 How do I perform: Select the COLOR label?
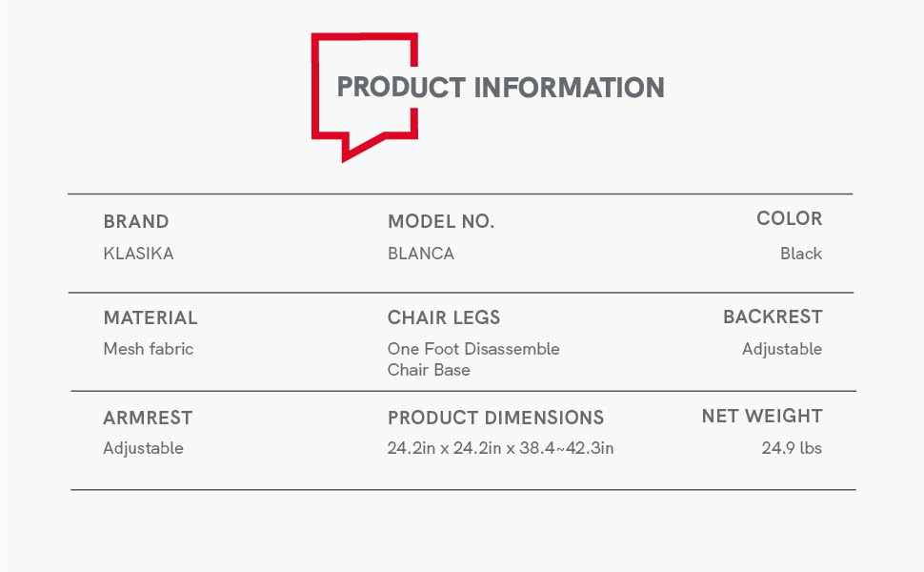(x=789, y=219)
